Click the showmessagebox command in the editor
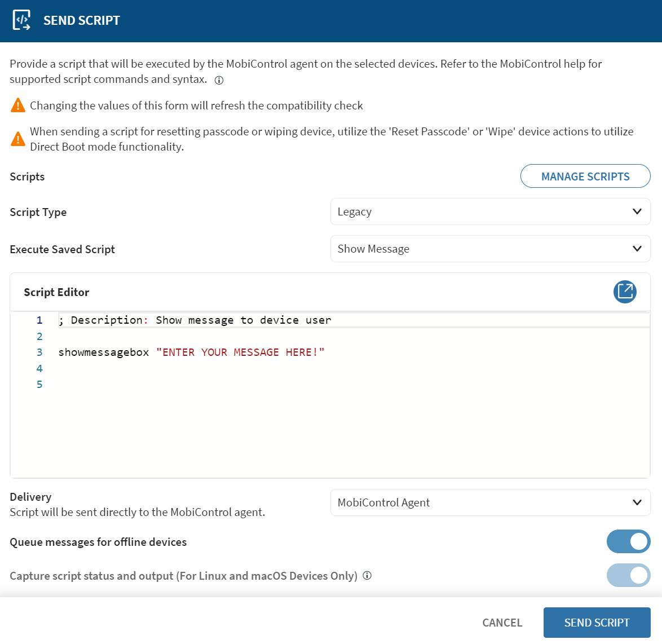The image size is (662, 644). pyautogui.click(x=104, y=352)
